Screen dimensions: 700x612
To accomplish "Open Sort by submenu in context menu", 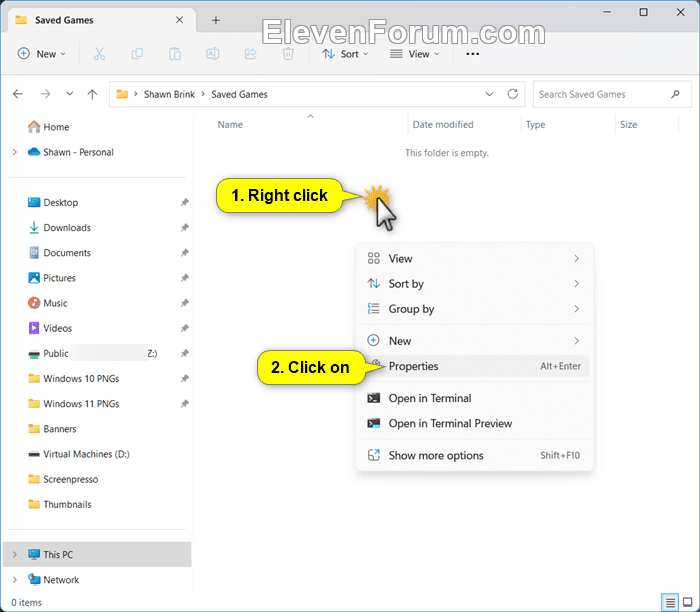I will coord(474,284).
